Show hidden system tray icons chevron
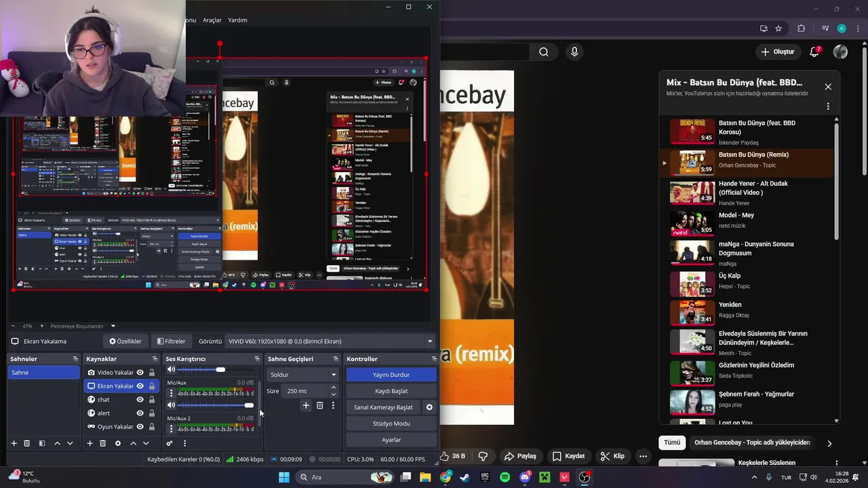The image size is (868, 488). pyautogui.click(x=754, y=477)
